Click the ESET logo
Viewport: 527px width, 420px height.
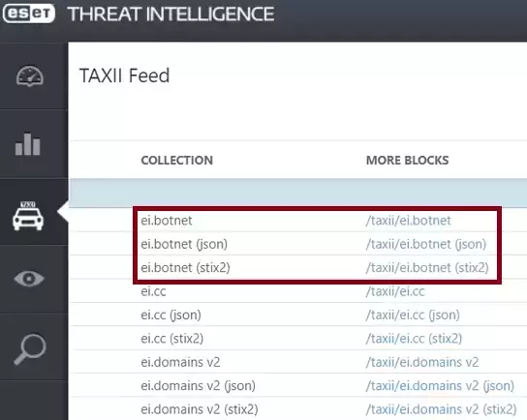pos(29,14)
